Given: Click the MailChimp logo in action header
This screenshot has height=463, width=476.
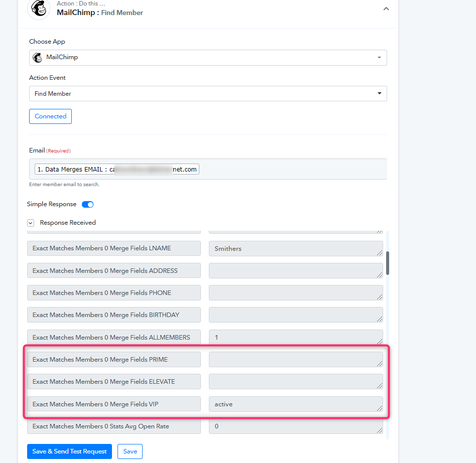Looking at the screenshot, I should click(39, 9).
